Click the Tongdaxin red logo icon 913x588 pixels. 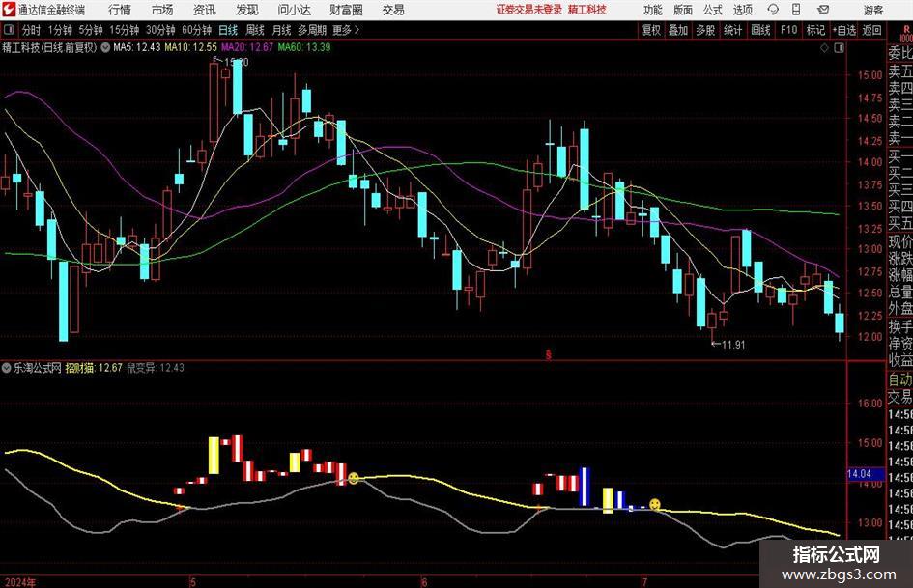click(9, 10)
